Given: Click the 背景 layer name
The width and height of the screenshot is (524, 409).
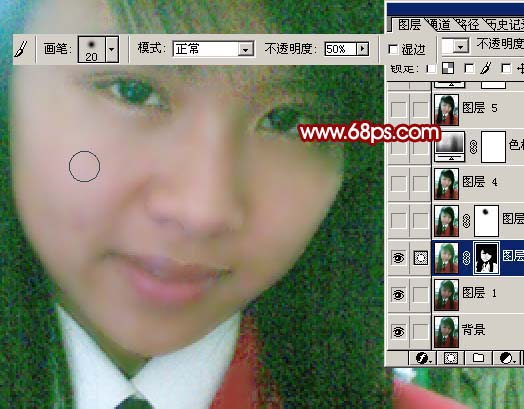Looking at the screenshot, I should pos(473,330).
